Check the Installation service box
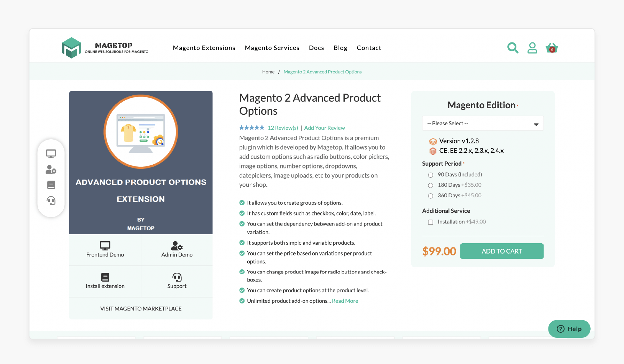This screenshot has height=364, width=624. pos(430,222)
